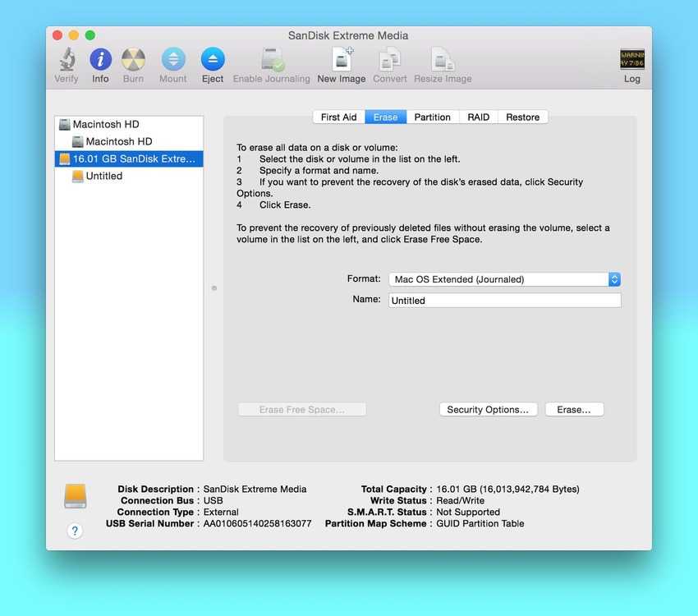Click the Info icon in the toolbar
698x616 pixels.
coord(100,62)
